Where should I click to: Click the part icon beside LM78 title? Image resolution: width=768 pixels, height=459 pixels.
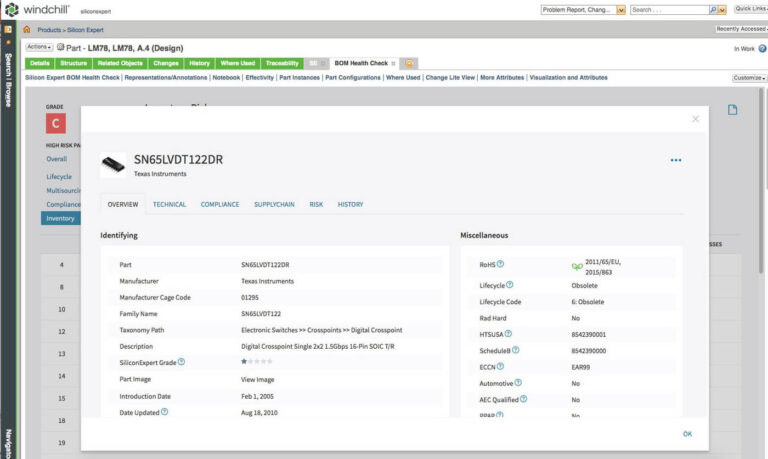(60, 47)
